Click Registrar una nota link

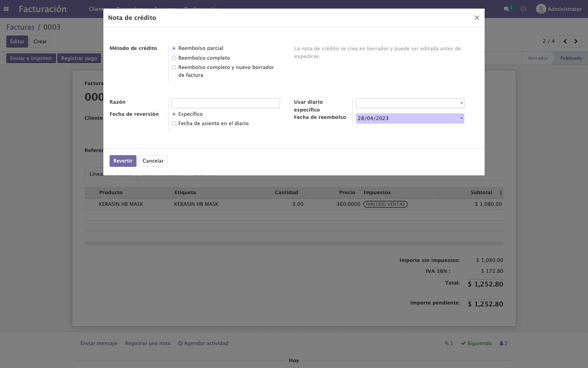[x=148, y=343]
